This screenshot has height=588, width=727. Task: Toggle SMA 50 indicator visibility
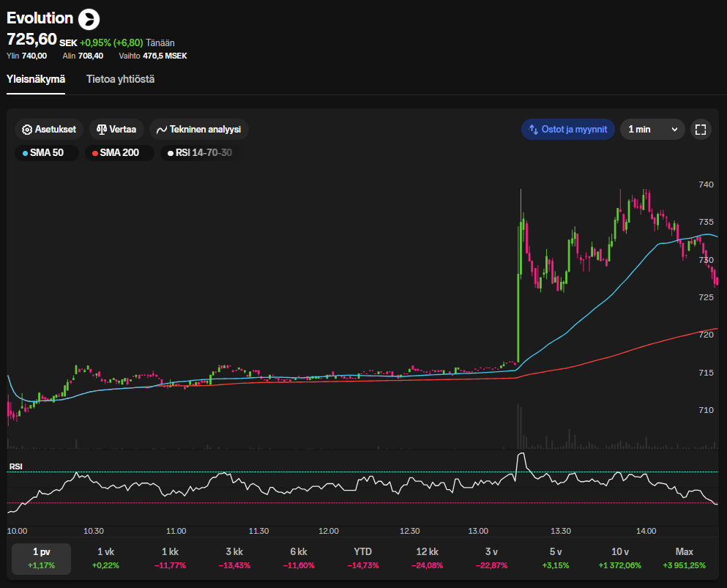tap(46, 153)
